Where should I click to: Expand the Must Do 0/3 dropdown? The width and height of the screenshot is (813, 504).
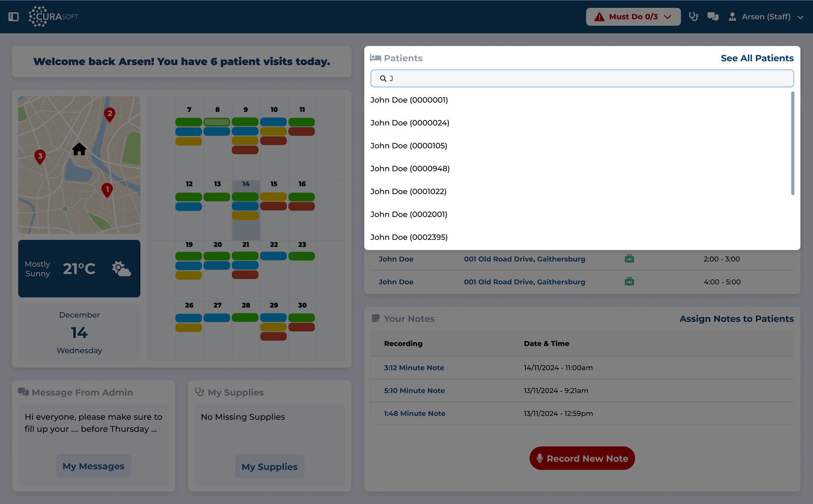[x=633, y=17]
